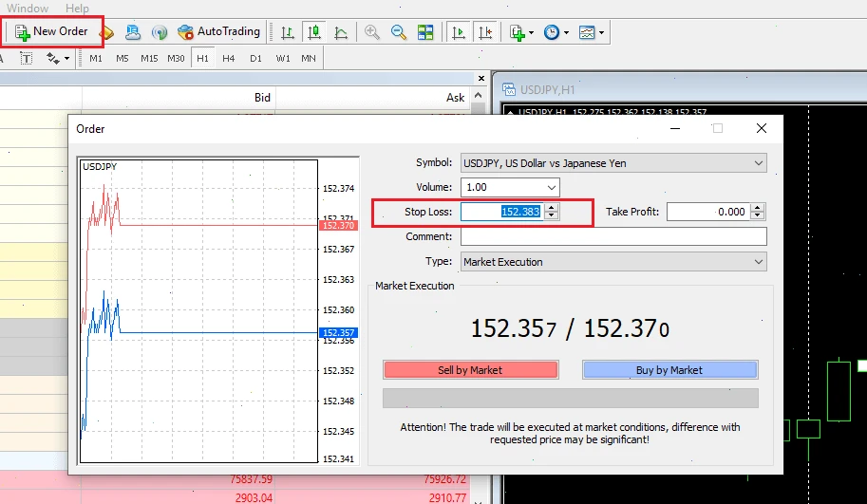Switch to bar chart view

tap(288, 32)
